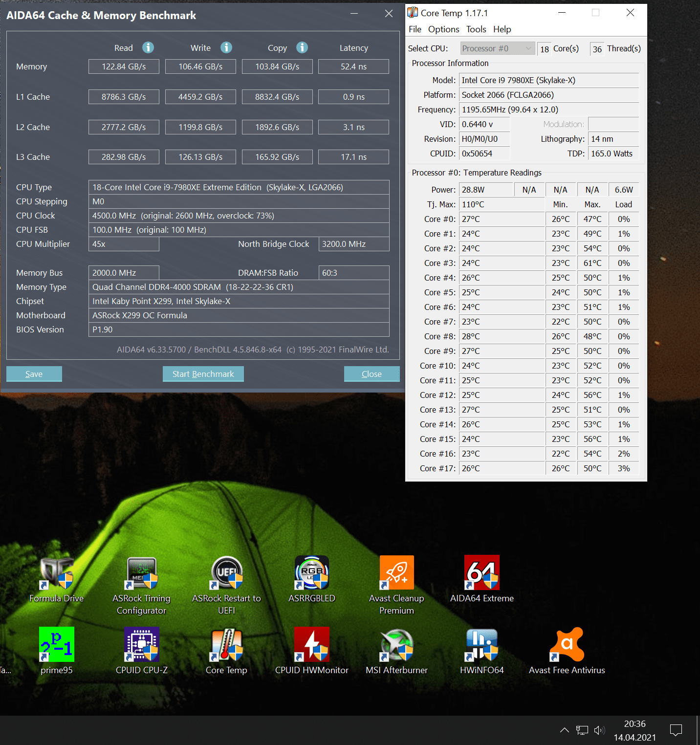700x745 pixels.
Task: Click the Memory Latency 52.4 ns field
Action: [x=354, y=66]
